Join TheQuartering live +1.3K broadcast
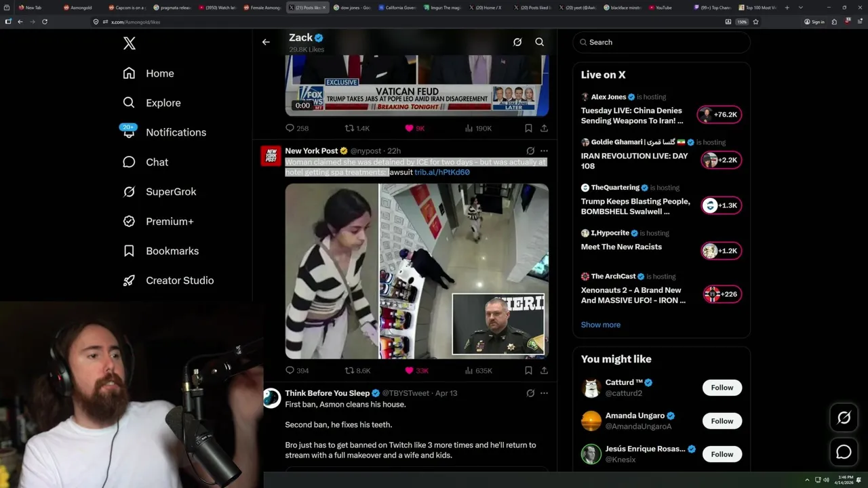 coord(720,205)
